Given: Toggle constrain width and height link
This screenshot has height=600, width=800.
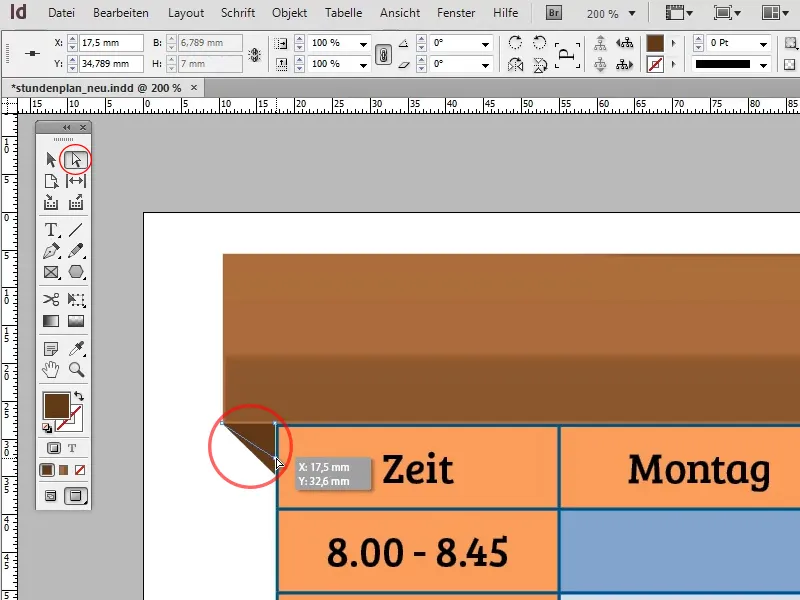Looking at the screenshot, I should click(x=255, y=54).
